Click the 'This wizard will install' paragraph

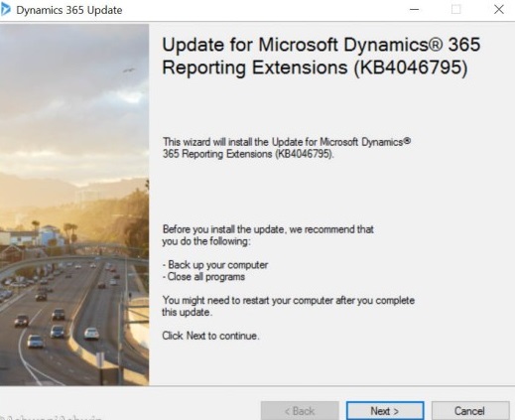[x=287, y=148]
